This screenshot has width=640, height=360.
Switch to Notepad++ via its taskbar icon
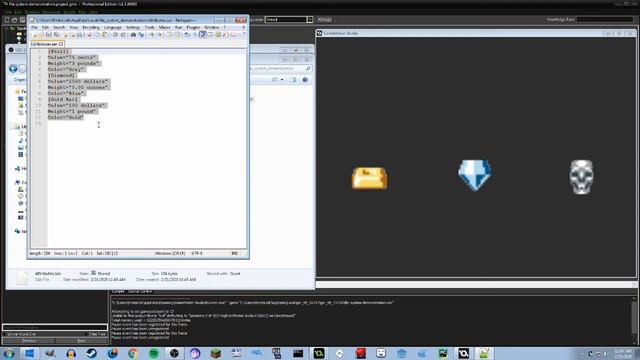[x=484, y=353]
